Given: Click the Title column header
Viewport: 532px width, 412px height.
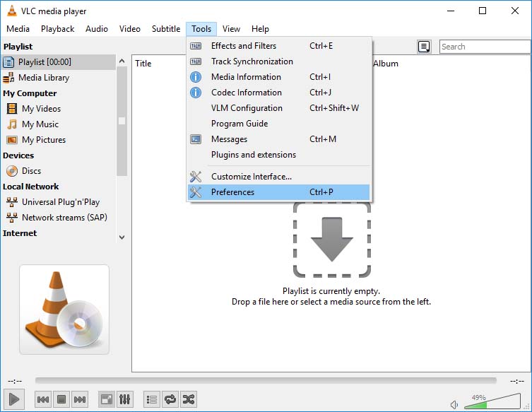Looking at the screenshot, I should coord(143,64).
